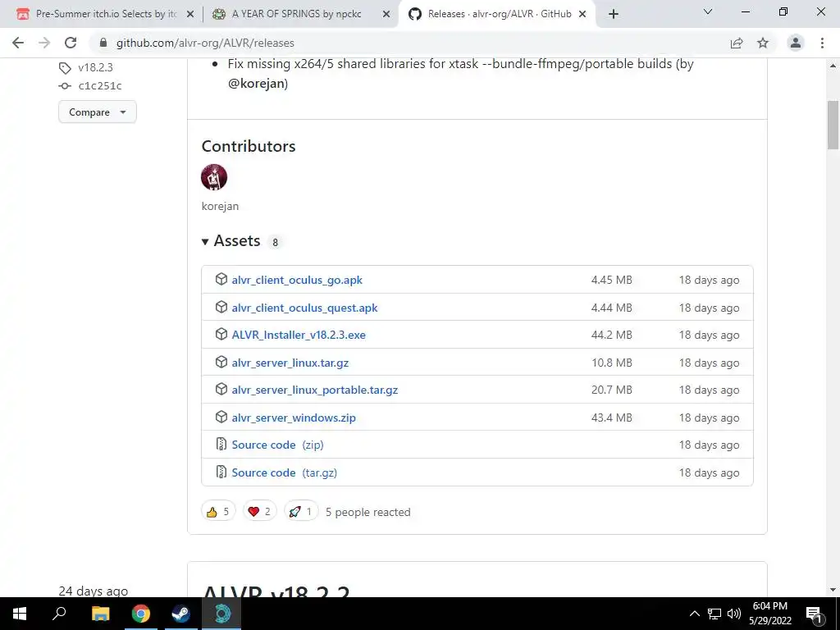Close the Pre-Summer itch.io tab
The height and width of the screenshot is (630, 840).
click(x=189, y=15)
